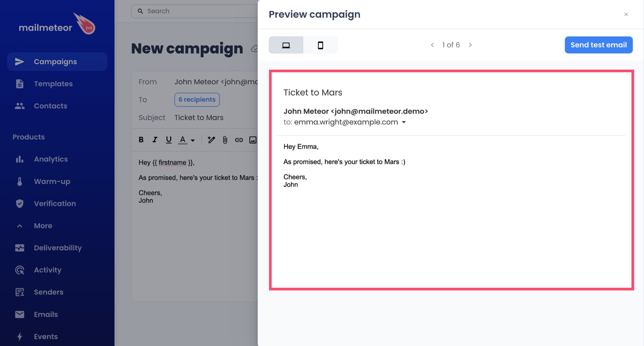Image resolution: width=644 pixels, height=346 pixels.
Task: Open Campaigns in the sidebar
Action: [57, 62]
